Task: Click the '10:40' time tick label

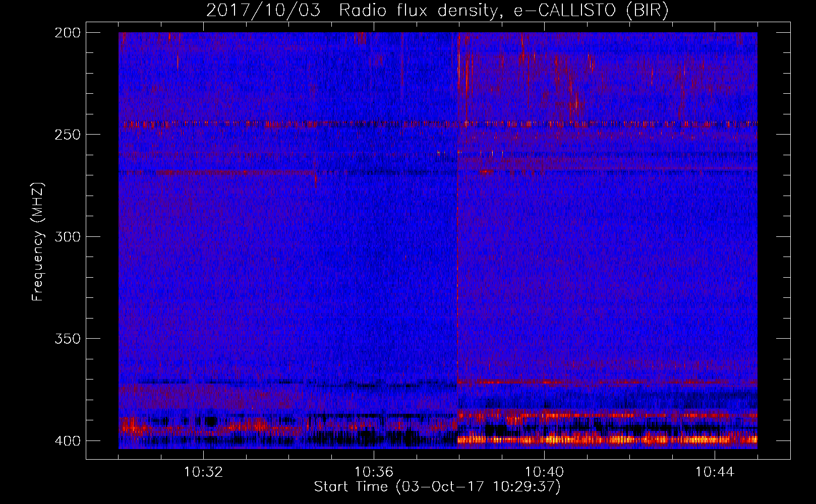Action: pyautogui.click(x=544, y=472)
